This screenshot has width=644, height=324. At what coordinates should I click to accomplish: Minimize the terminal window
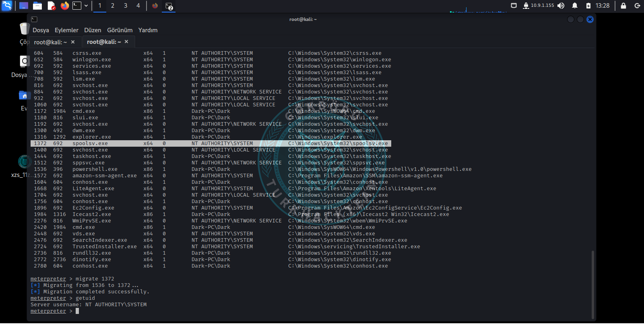570,19
